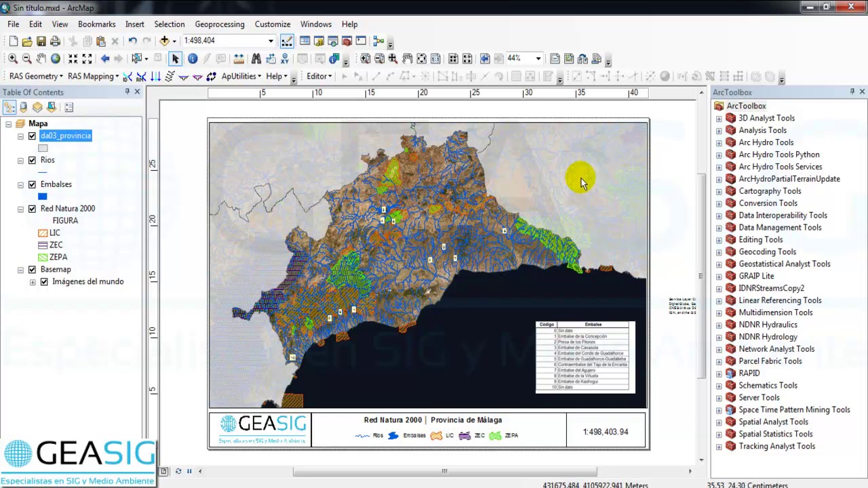
Task: Collapse the Mapa data frame node
Action: click(x=8, y=124)
